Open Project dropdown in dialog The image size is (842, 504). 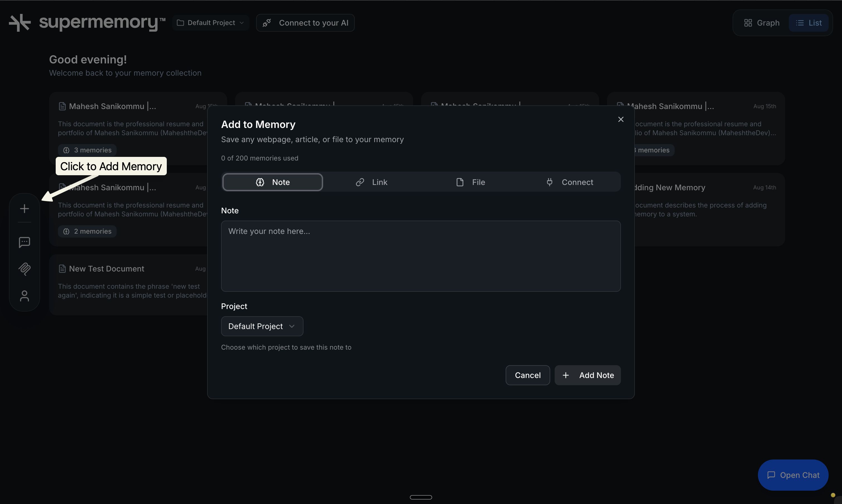coord(262,326)
